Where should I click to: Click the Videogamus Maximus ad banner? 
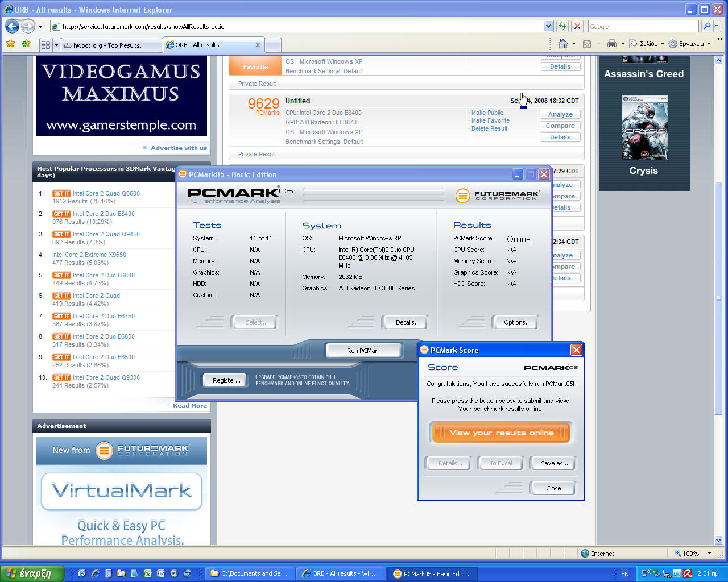[122, 96]
